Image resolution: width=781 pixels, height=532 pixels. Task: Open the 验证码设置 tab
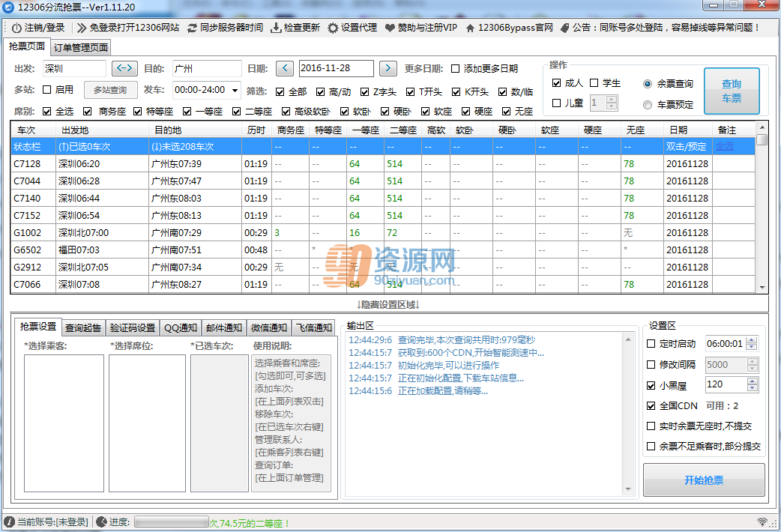click(133, 327)
